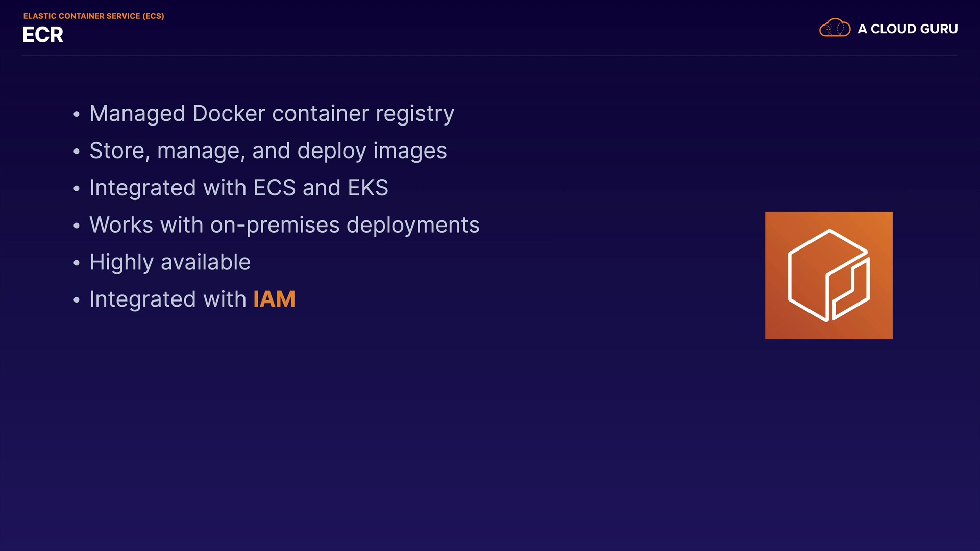Click the bullet dot before Integrated with ECS
Screen dimensions: 980x551
coord(77,189)
